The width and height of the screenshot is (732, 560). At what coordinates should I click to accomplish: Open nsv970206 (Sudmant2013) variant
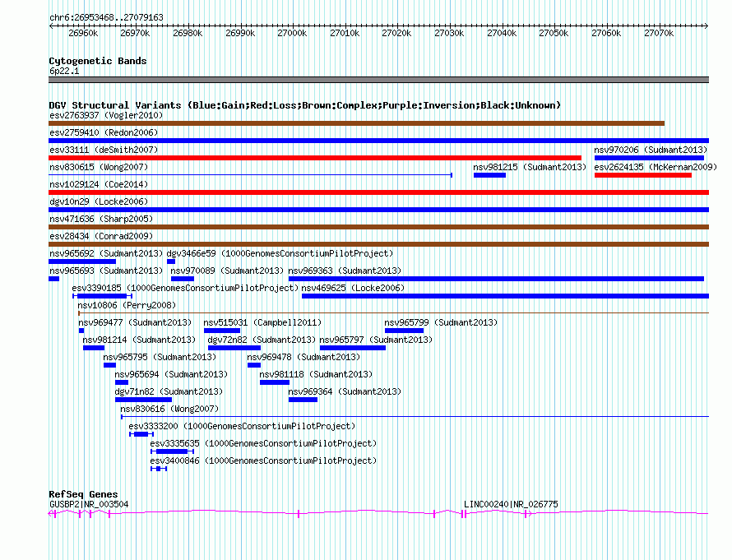pos(651,150)
